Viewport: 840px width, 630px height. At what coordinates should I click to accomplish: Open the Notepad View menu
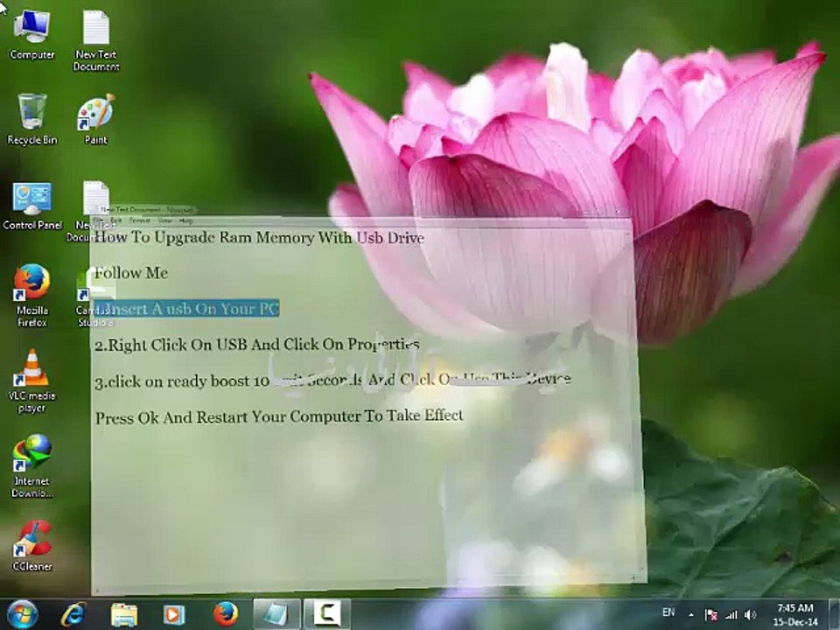click(x=165, y=220)
